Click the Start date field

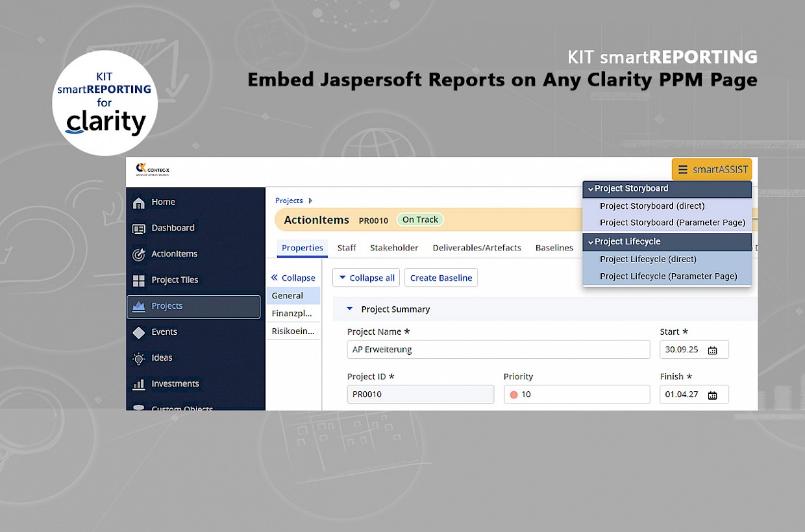(x=694, y=349)
